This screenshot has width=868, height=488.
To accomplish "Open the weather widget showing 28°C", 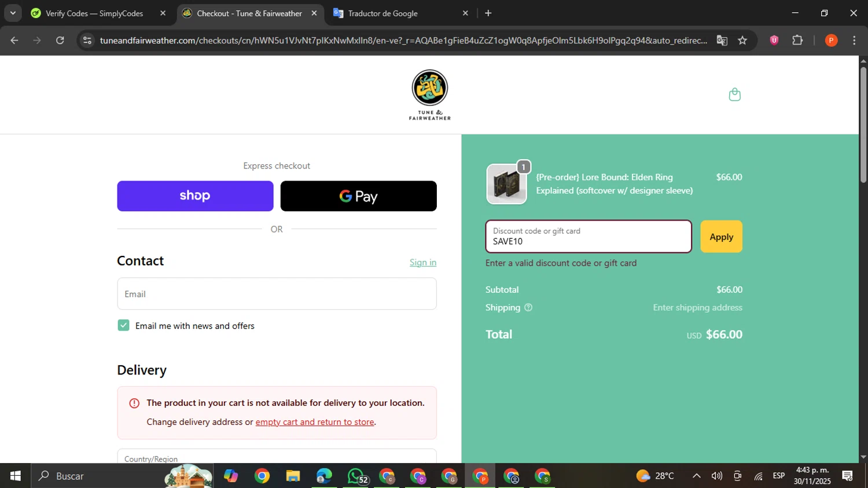I will [655, 476].
